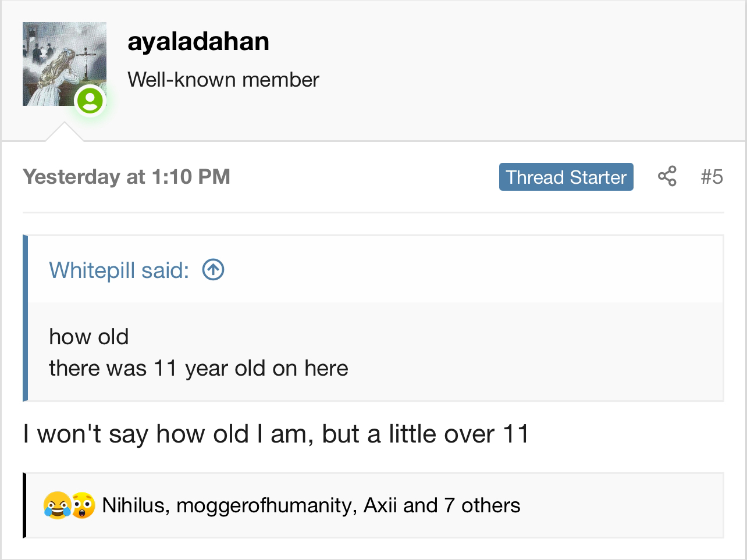This screenshot has height=560, width=747.
Task: Open the share post icon
Action: point(667,177)
